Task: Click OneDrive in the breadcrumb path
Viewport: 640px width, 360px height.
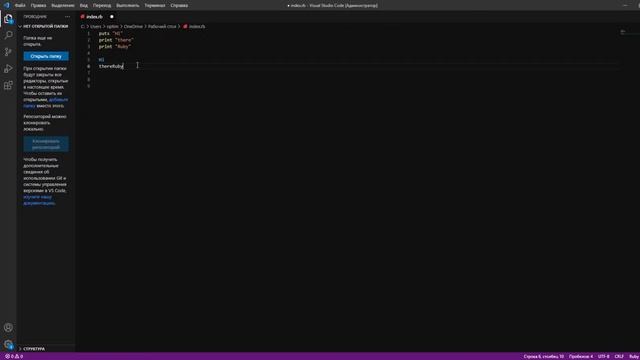Action: (x=133, y=27)
